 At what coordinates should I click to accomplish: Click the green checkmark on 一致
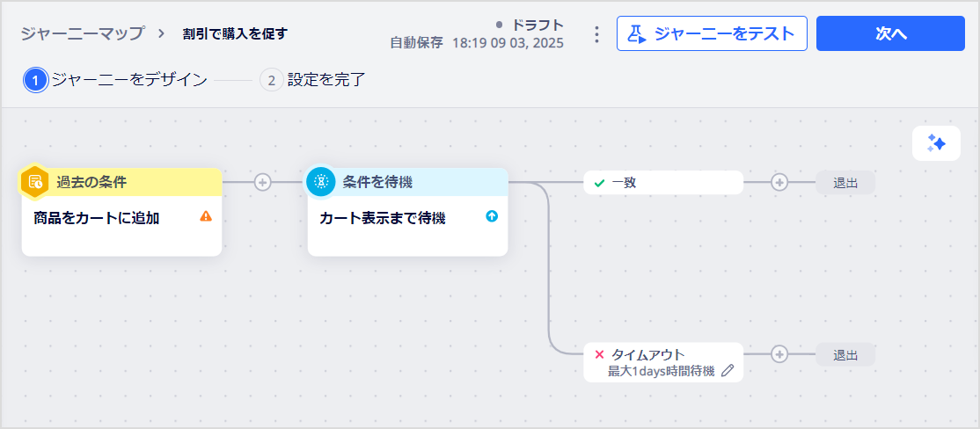click(599, 183)
